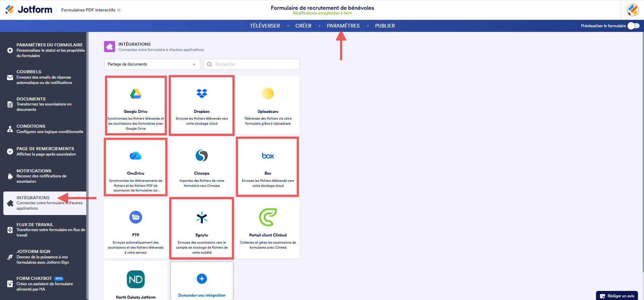Click in the Rechercher search field

click(251, 64)
